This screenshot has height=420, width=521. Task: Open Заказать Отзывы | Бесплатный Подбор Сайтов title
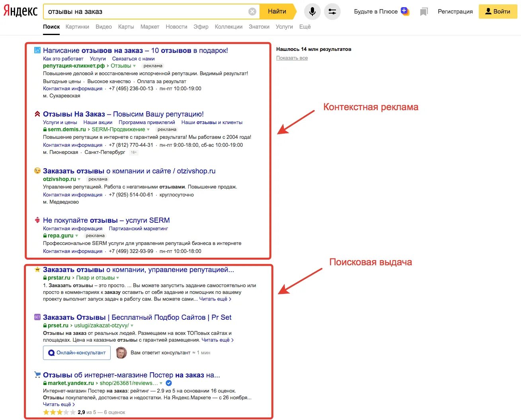[137, 317]
